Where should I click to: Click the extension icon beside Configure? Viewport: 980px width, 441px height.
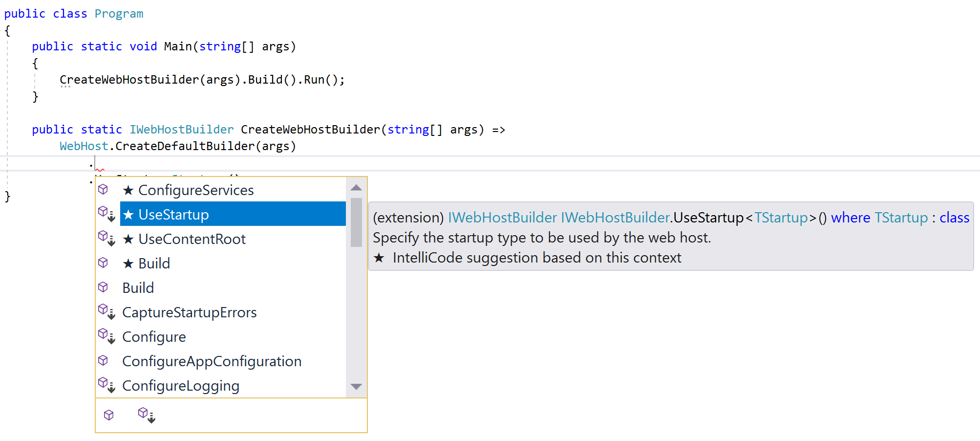(x=106, y=336)
